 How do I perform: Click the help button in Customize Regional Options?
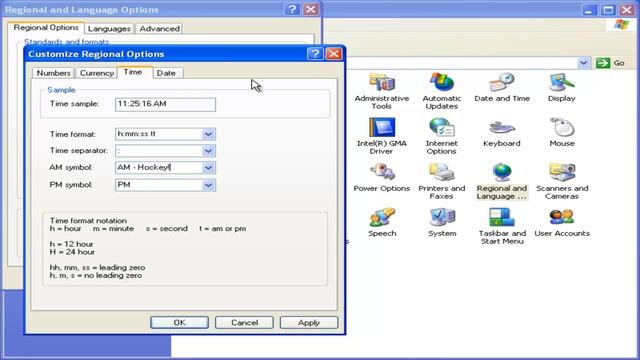coord(315,54)
